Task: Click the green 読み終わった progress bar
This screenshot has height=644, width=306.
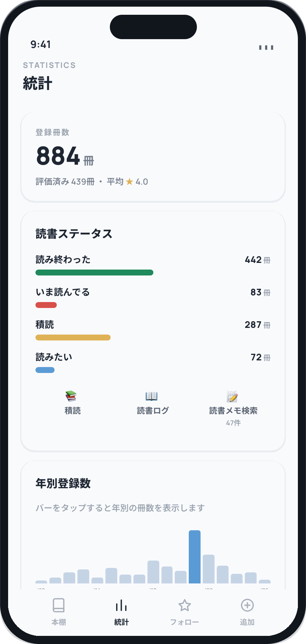Action: (94, 273)
